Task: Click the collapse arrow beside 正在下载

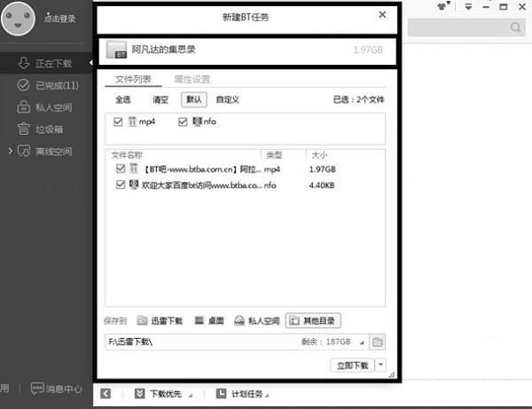Action: click(90, 63)
